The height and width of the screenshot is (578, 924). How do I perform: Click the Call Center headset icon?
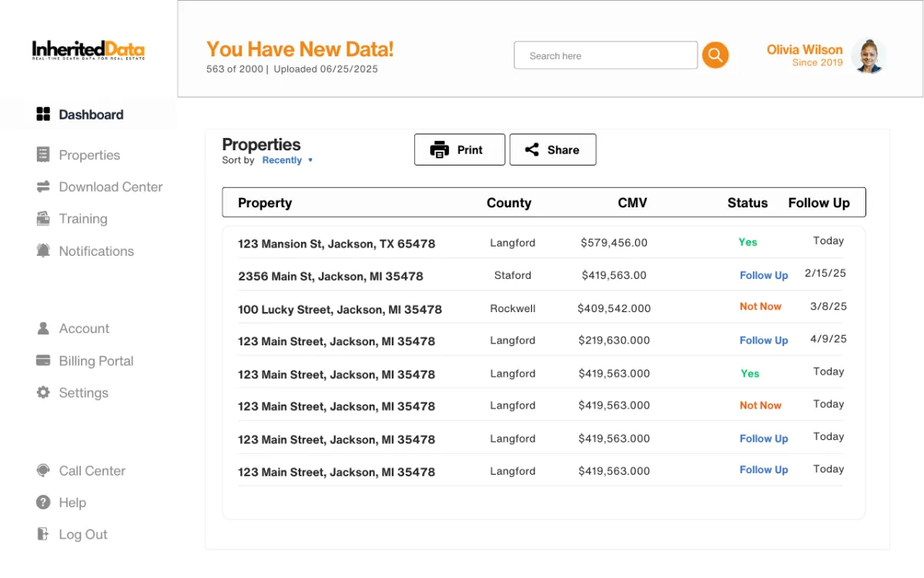pyautogui.click(x=43, y=470)
